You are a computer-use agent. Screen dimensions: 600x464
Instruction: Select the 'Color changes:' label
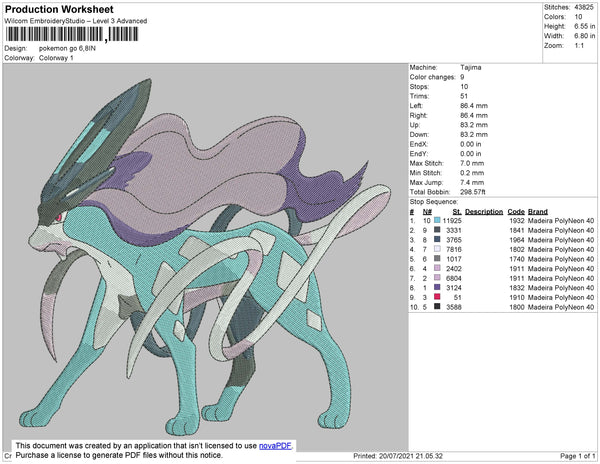coord(432,77)
